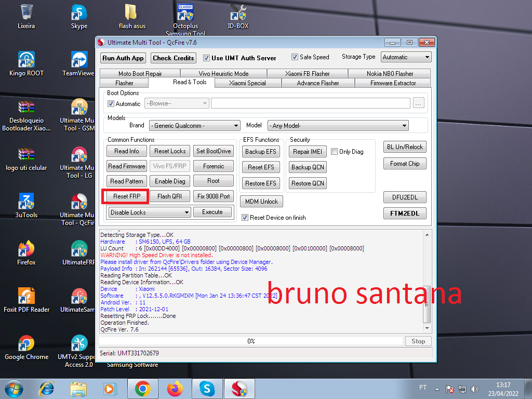Open the Storage Type dropdown
This screenshot has height=399, width=532.
(x=406, y=57)
